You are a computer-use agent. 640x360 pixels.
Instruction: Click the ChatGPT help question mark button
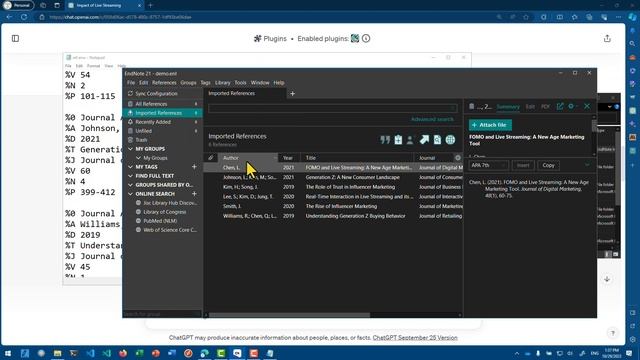[x=613, y=333]
